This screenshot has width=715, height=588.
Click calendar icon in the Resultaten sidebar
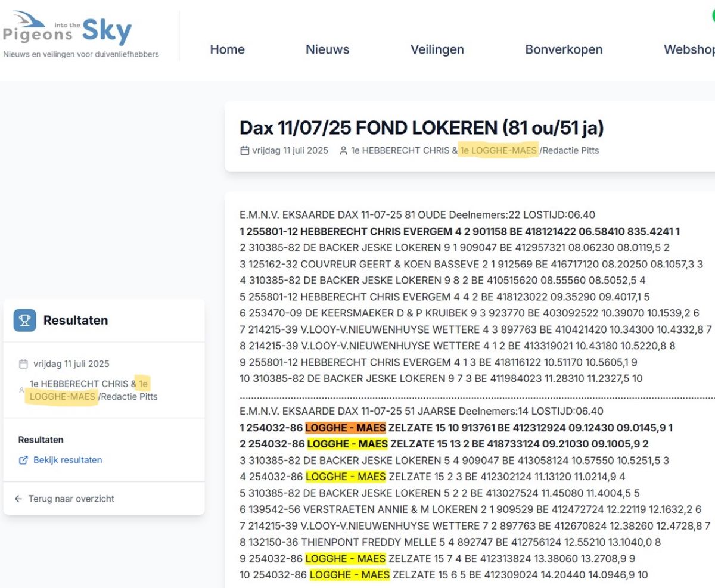click(24, 364)
